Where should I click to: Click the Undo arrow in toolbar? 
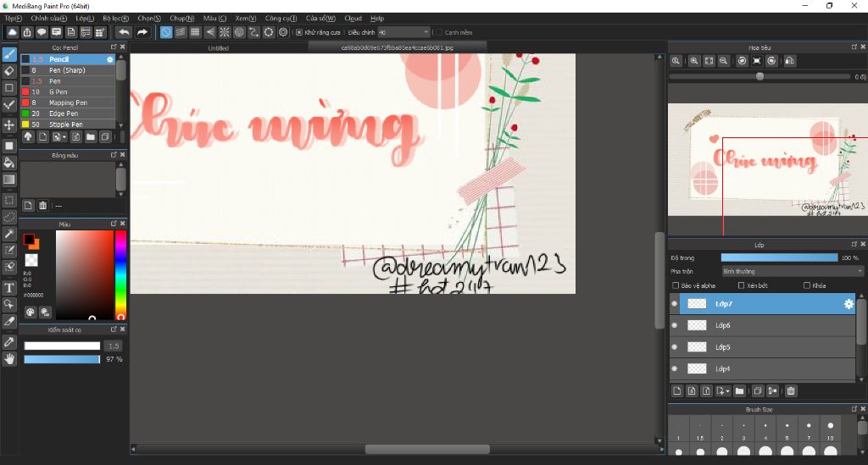tap(124, 32)
